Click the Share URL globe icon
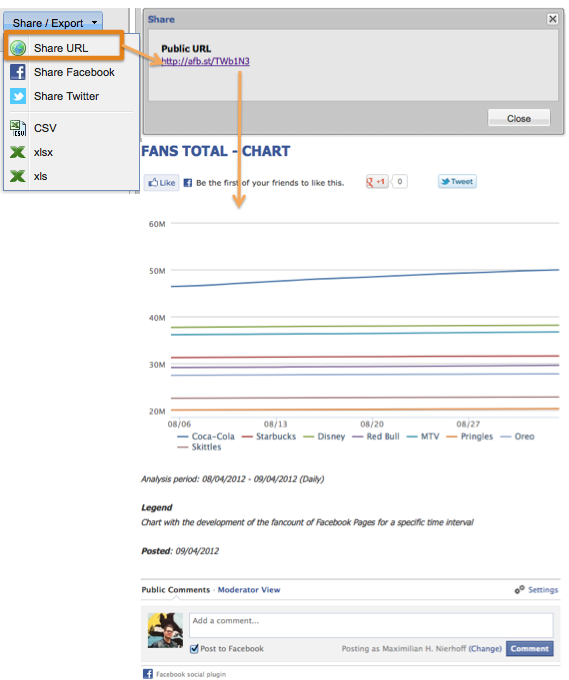Image resolution: width=569 pixels, height=680 pixels. pos(18,48)
